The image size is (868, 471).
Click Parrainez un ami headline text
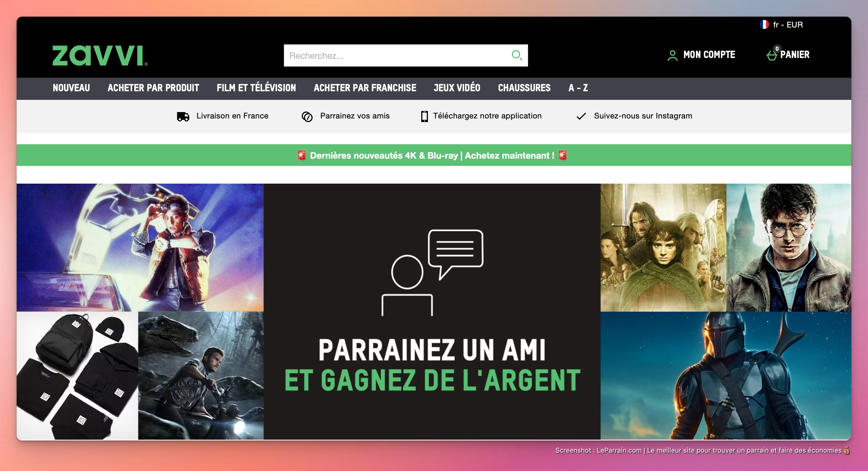(432, 350)
